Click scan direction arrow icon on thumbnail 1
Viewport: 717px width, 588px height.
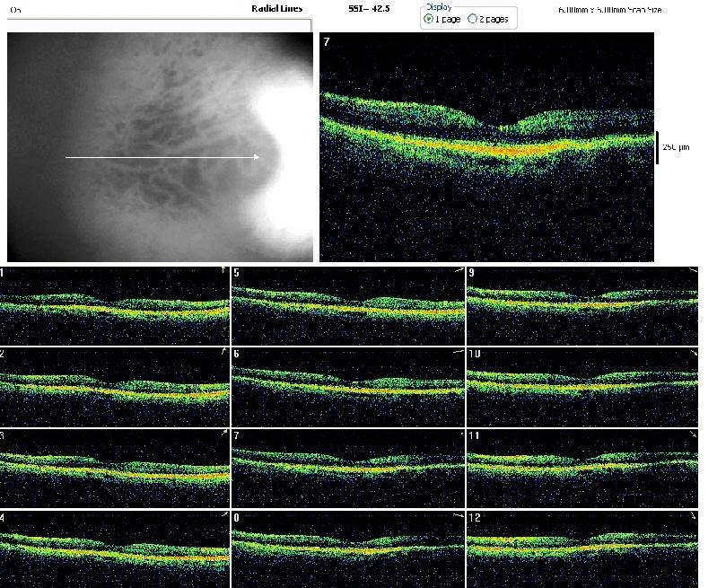click(x=224, y=270)
